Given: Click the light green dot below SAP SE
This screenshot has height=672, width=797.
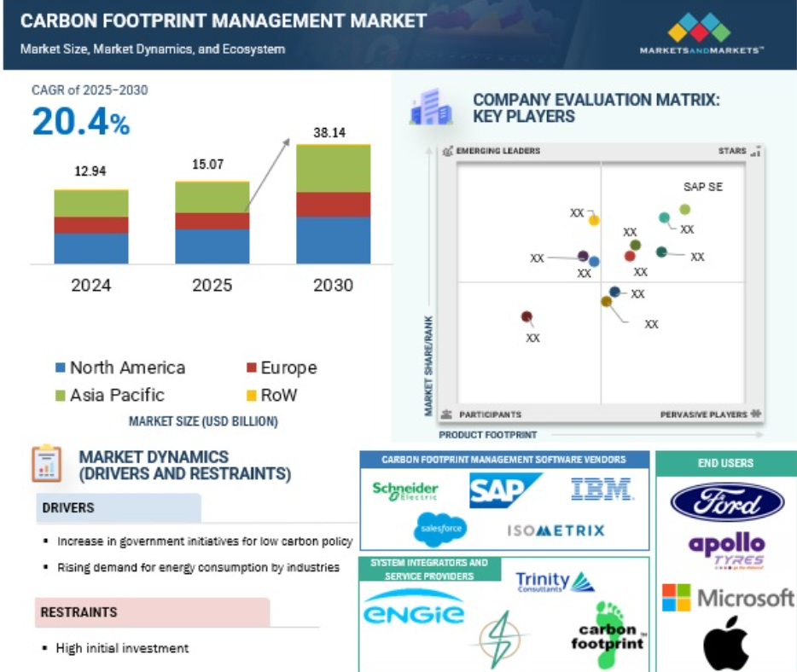Looking at the screenshot, I should [684, 209].
